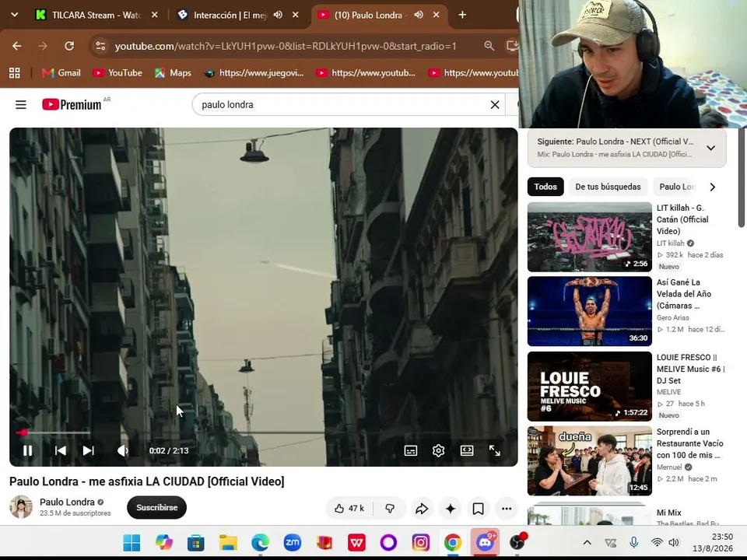Open the sparkle Ask AI button
The image size is (747, 560).
[x=451, y=509]
